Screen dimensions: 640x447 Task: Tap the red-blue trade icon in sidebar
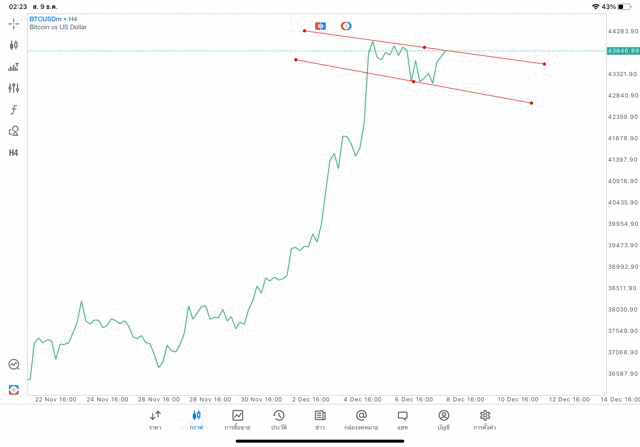point(14,389)
